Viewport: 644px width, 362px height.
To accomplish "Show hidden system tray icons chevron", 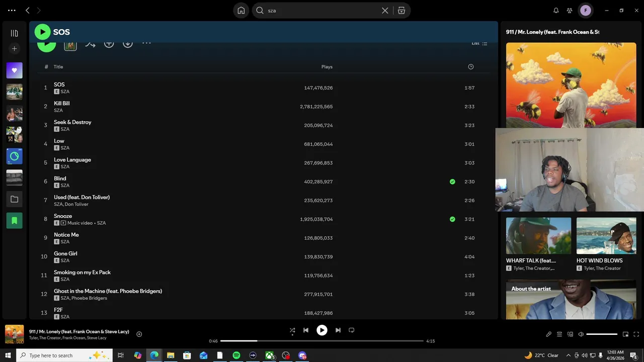I will (x=569, y=355).
